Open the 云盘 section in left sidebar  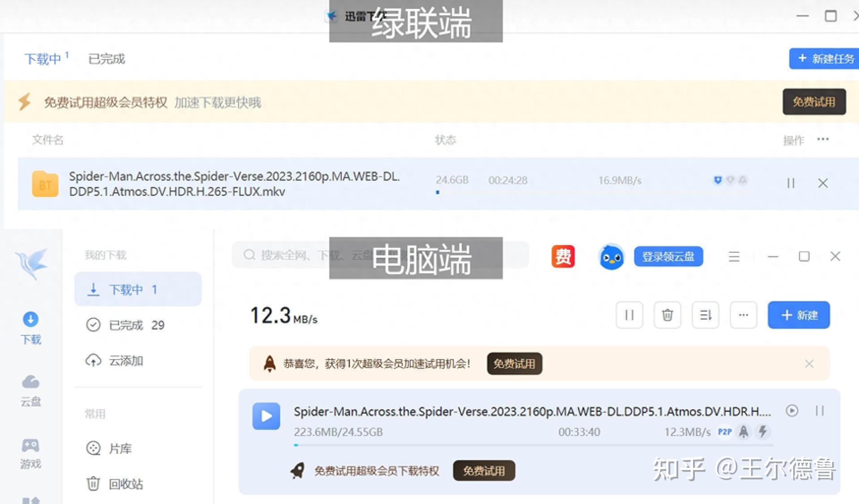click(x=30, y=390)
